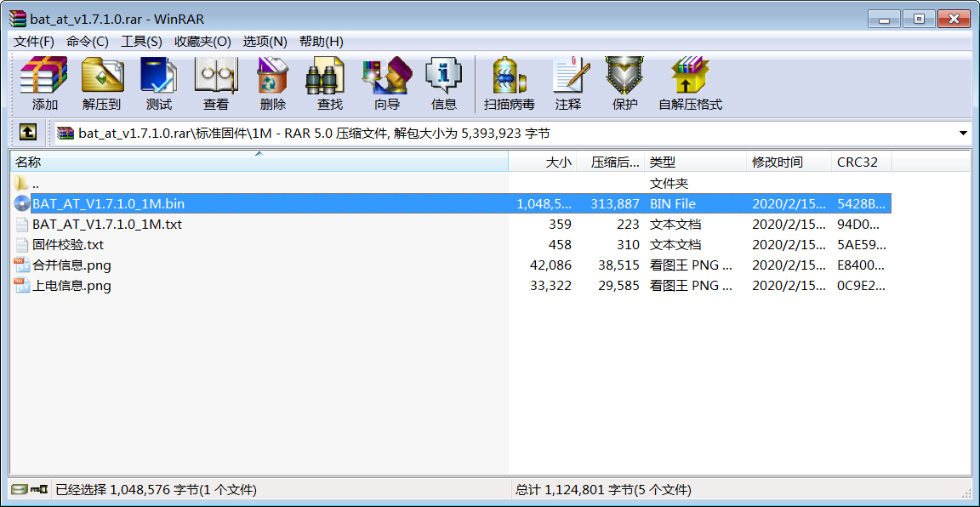Select file BAT_AT_V1.7.1.0_1M.bin

109,203
